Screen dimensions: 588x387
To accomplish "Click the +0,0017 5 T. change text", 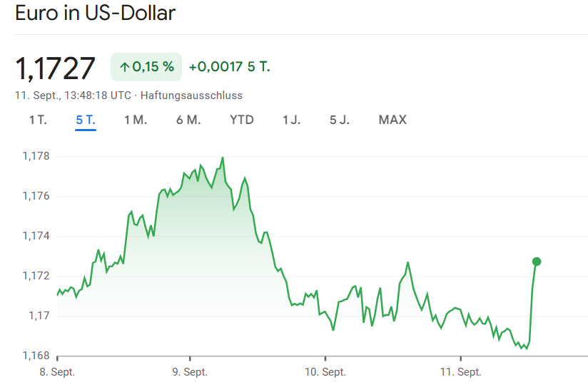I will [229, 67].
